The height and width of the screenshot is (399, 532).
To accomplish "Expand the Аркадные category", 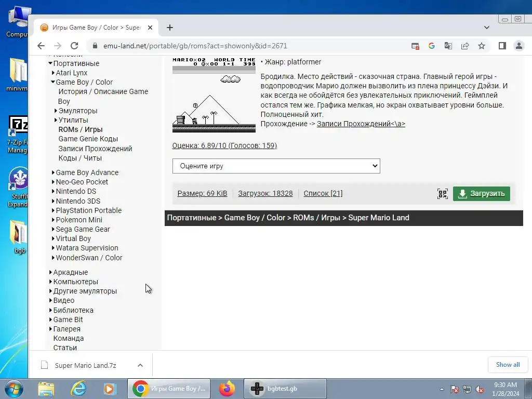I will [x=50, y=272].
